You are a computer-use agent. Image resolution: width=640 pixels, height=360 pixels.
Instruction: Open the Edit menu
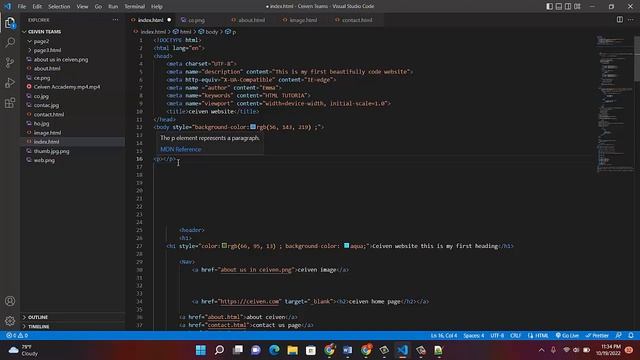(x=37, y=7)
